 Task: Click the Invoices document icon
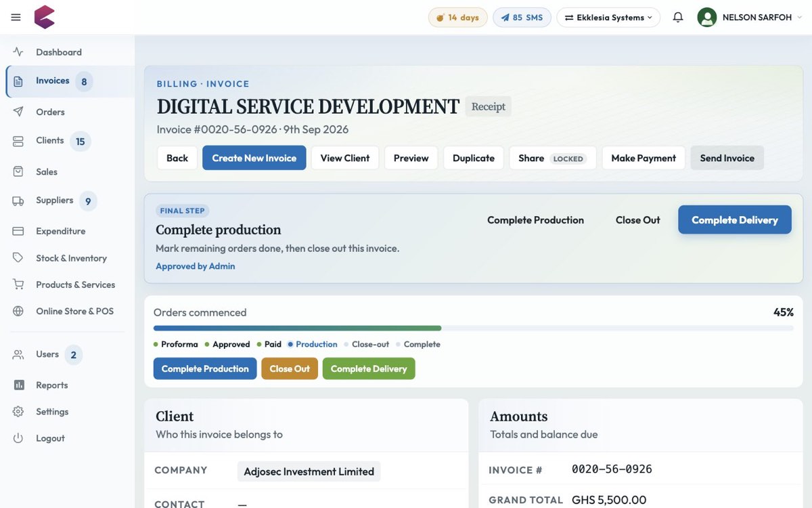18,81
